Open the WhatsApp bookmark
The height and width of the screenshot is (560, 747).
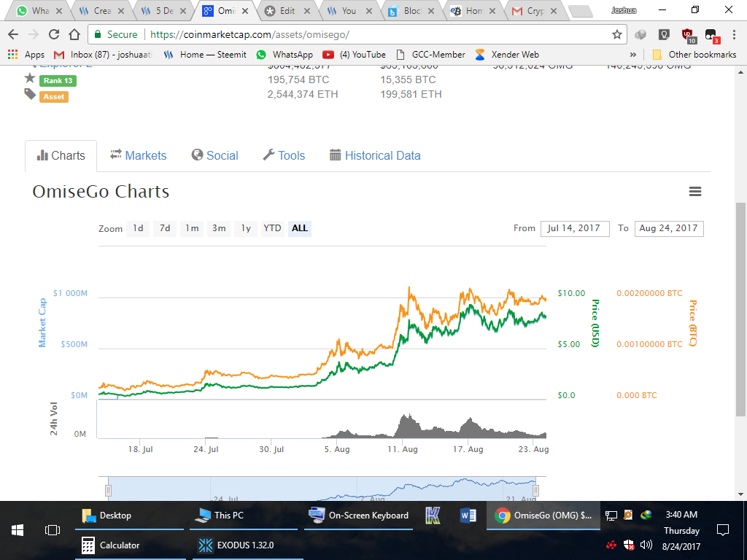[x=285, y=54]
